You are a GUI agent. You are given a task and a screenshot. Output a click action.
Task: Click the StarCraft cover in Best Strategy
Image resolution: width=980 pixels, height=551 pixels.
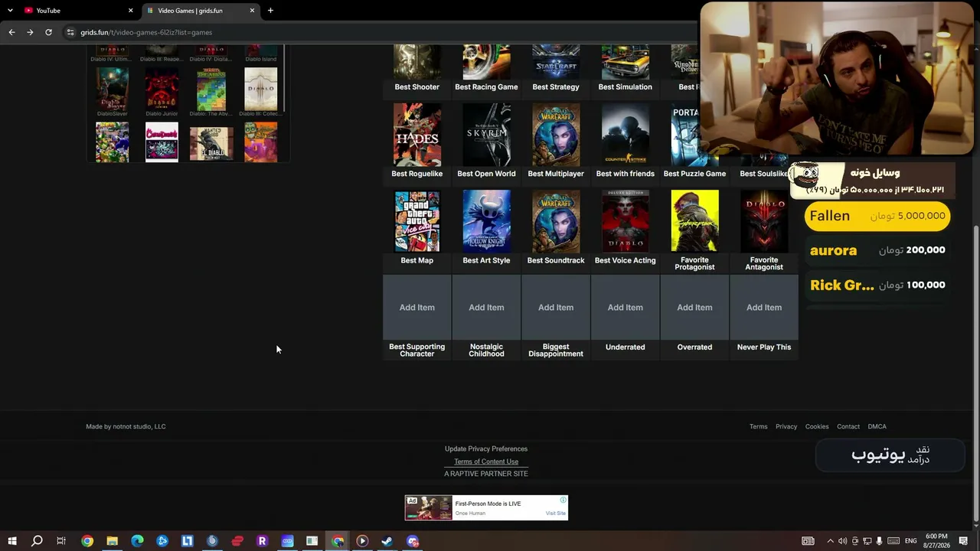pyautogui.click(x=556, y=62)
